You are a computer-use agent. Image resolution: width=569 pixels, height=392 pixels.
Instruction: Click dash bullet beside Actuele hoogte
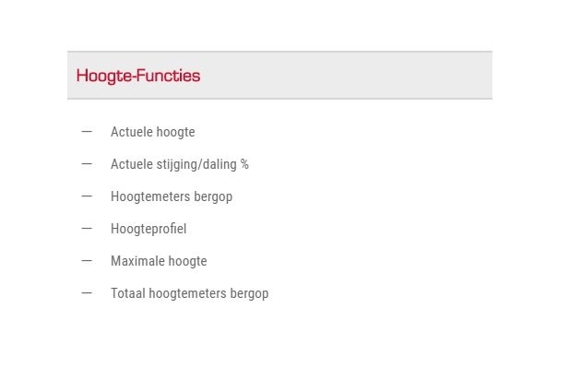[x=87, y=132]
